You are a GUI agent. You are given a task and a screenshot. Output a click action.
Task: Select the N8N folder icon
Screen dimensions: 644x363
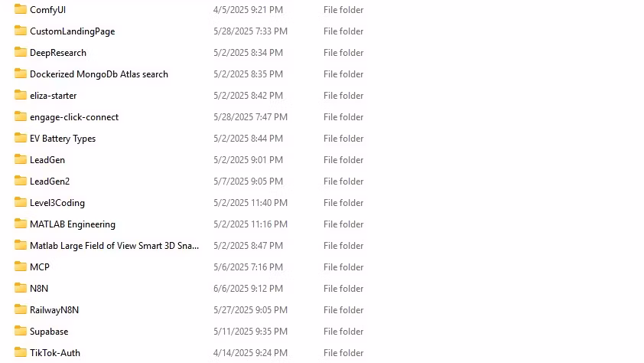click(20, 288)
